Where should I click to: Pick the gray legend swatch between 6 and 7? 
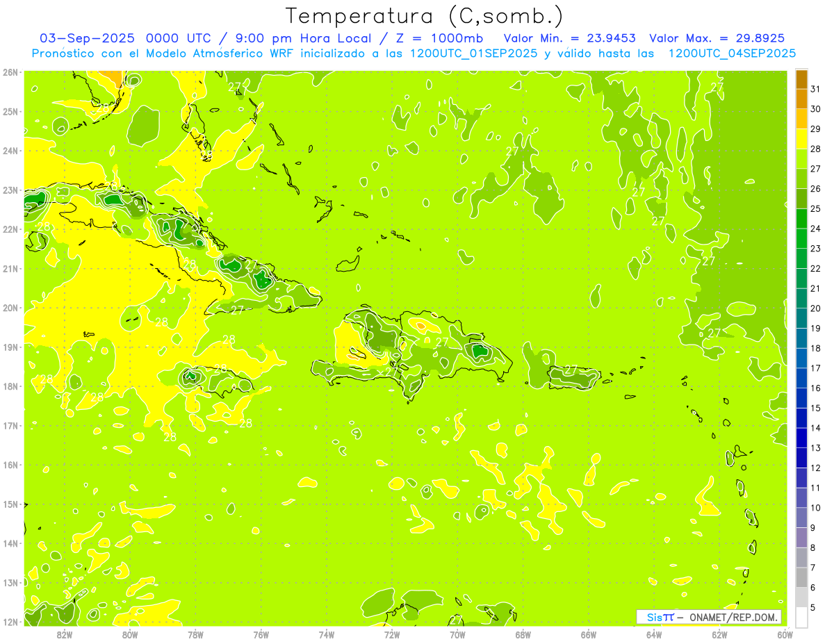click(x=801, y=577)
